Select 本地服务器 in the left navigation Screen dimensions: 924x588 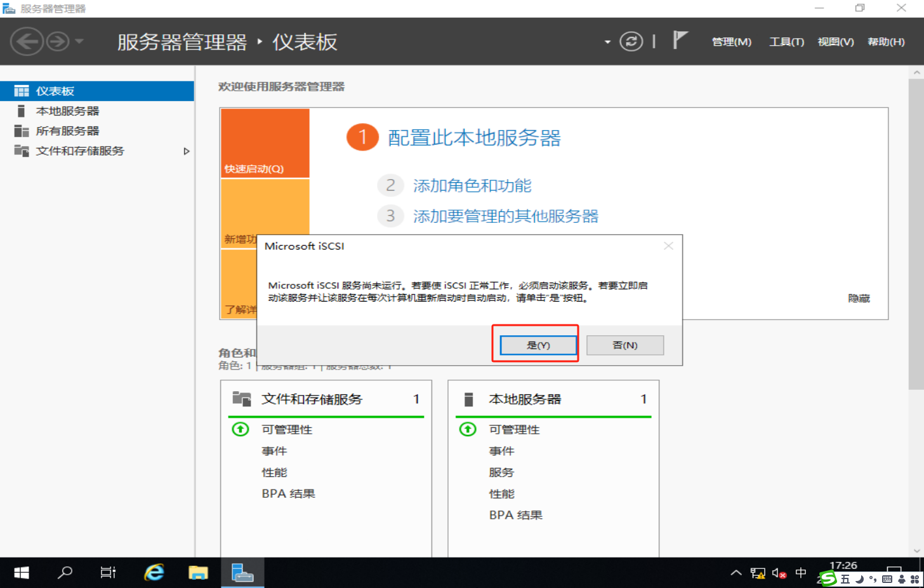point(97,111)
